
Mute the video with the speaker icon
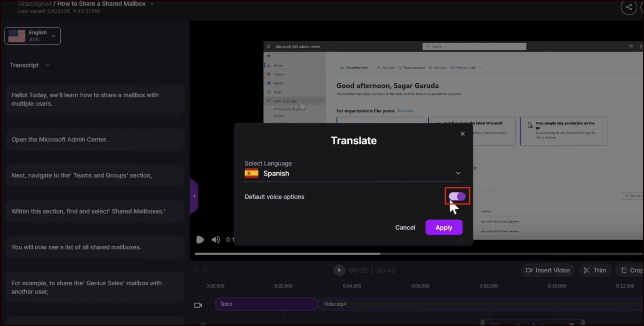pos(216,240)
